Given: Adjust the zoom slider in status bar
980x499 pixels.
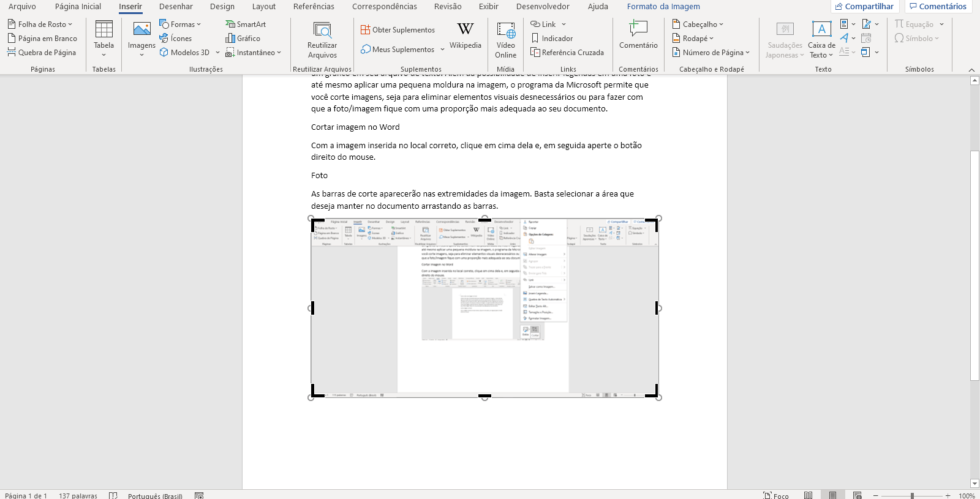Looking at the screenshot, I should coord(912,495).
